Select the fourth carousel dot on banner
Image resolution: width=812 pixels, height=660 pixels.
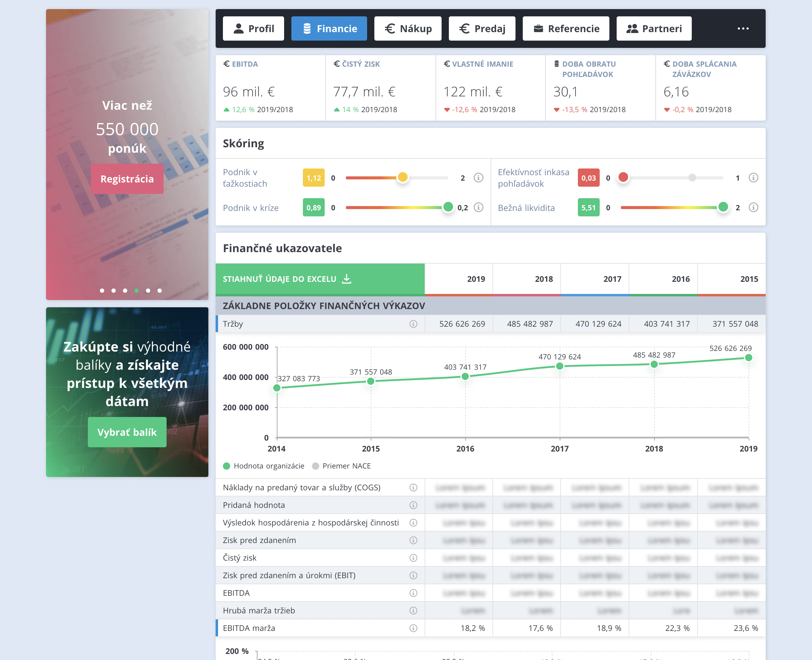(x=136, y=291)
